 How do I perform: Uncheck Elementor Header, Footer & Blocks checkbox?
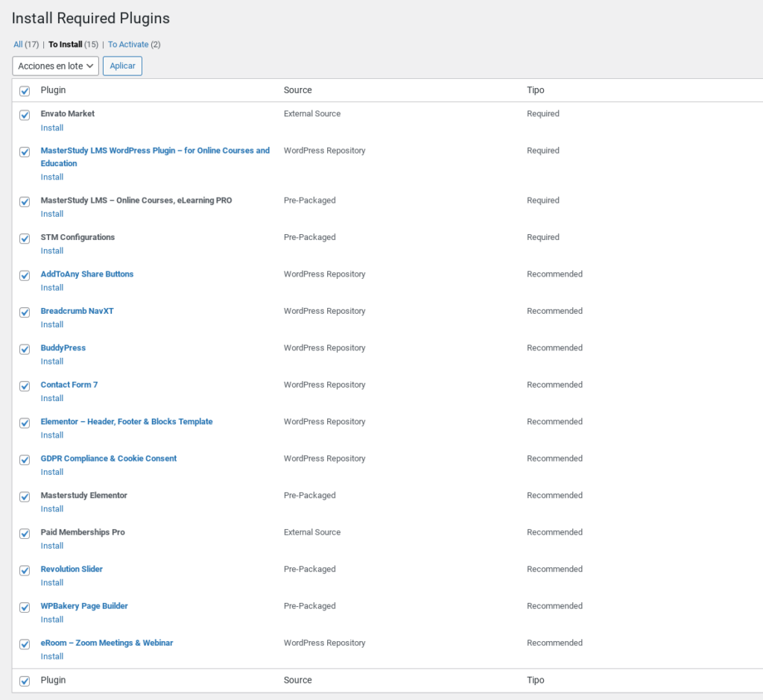25,423
